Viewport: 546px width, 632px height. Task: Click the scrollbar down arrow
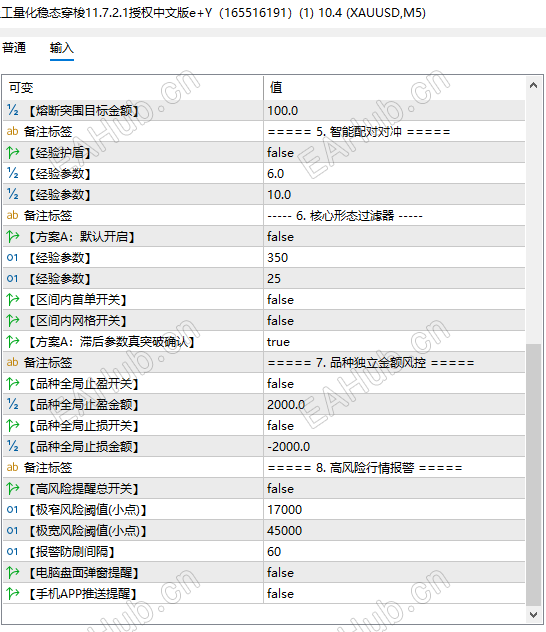534,614
